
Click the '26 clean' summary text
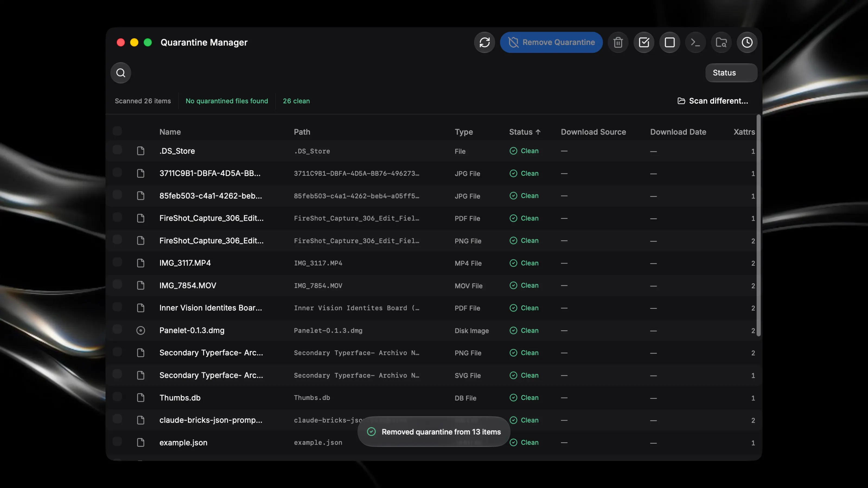click(296, 101)
